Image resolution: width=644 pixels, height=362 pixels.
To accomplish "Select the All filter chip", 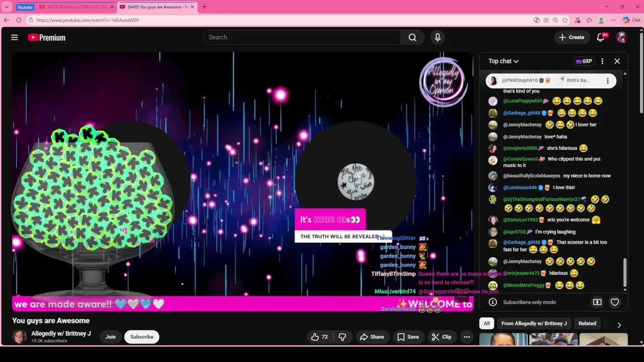I will 487,323.
